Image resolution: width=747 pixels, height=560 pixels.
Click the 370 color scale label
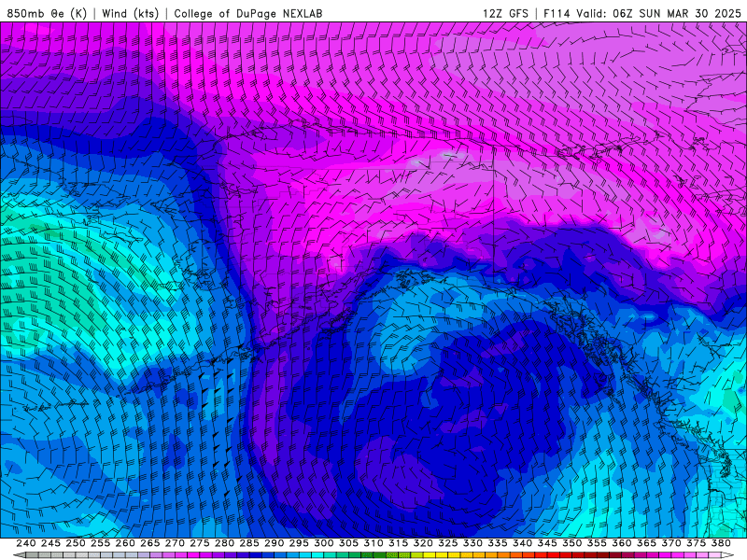click(671, 543)
